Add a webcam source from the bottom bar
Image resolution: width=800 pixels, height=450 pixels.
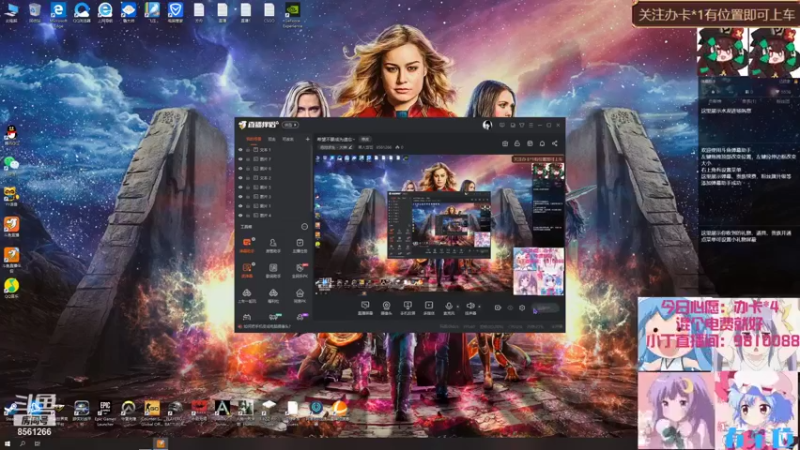(386, 308)
